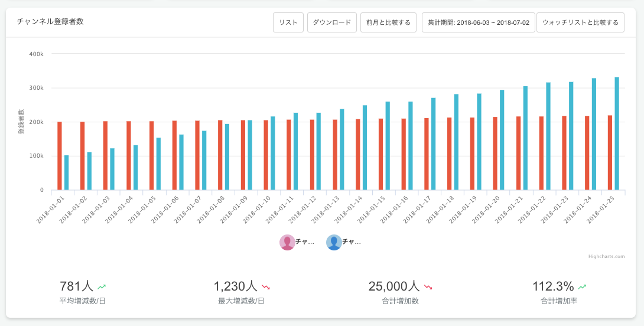Click the red bar for 2018-01-01
The width and height of the screenshot is (644, 326).
[60, 156]
